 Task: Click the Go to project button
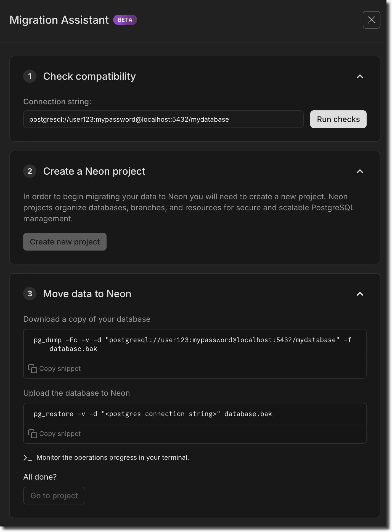pyautogui.click(x=54, y=496)
